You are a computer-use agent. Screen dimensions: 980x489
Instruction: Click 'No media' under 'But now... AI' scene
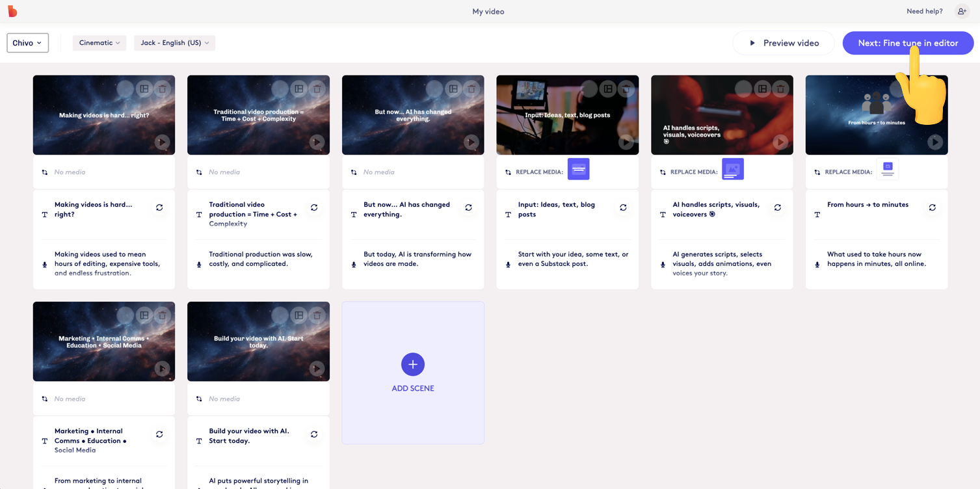point(379,172)
